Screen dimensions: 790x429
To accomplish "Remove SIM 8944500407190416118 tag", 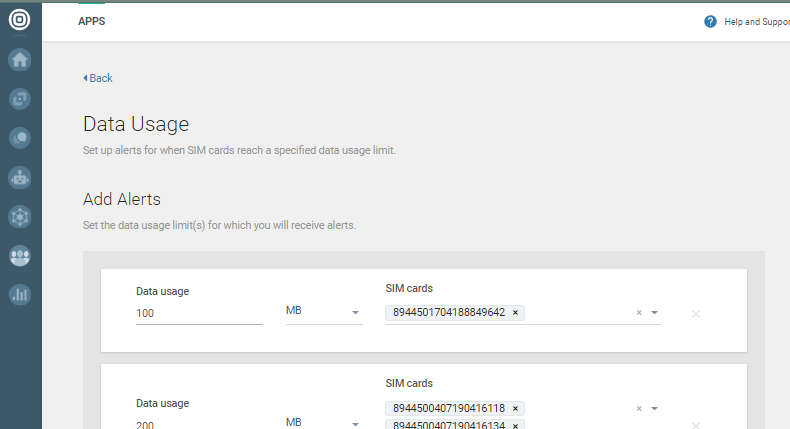I will coord(515,409).
